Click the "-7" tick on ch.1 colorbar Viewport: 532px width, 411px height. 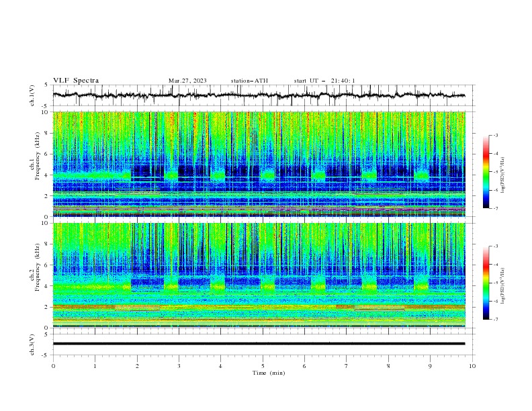point(496,208)
